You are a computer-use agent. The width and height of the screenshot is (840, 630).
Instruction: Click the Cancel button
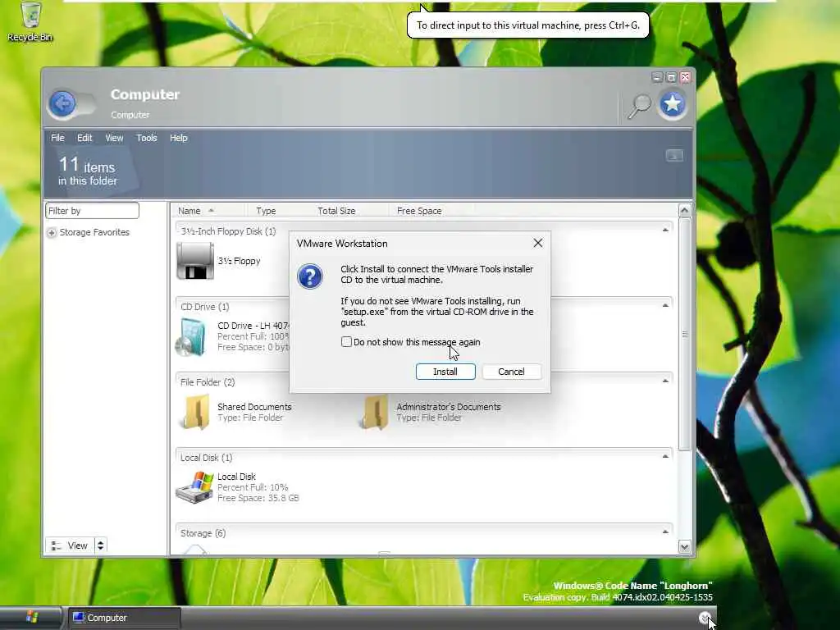512,372
